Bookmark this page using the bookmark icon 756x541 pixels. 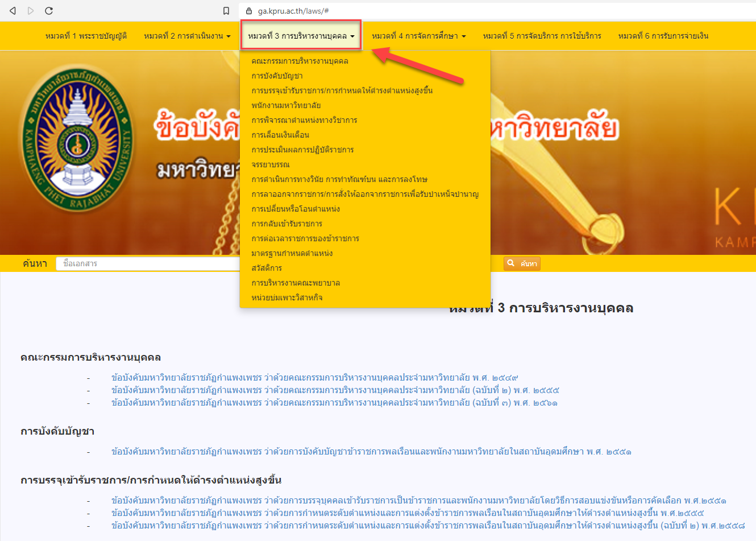click(x=226, y=11)
